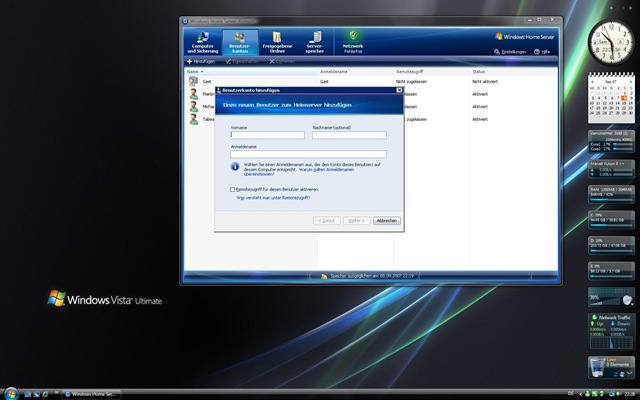Open Einstellungen in Home Server console
Screen dimensions: 640x400
[x=510, y=52]
